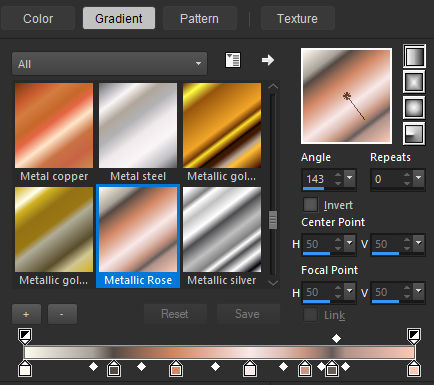434x385 pixels.
Task: Open Focal Point H dropdown arrow
Action: pos(350,291)
